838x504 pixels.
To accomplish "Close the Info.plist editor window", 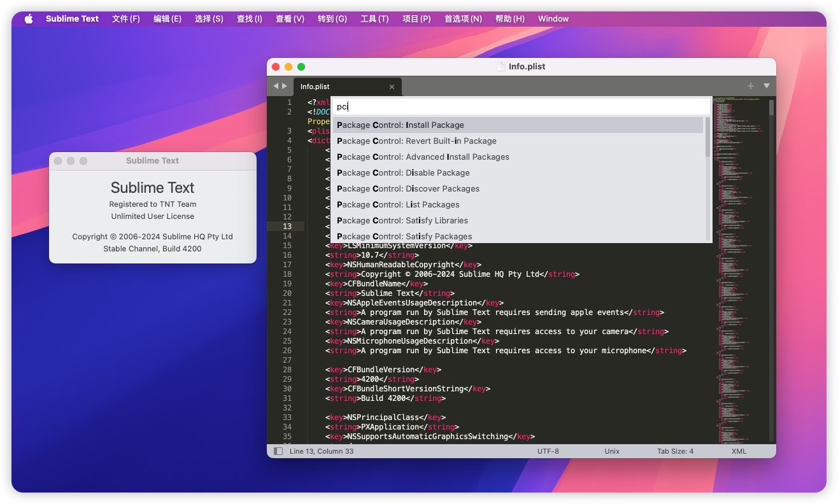I will click(276, 66).
